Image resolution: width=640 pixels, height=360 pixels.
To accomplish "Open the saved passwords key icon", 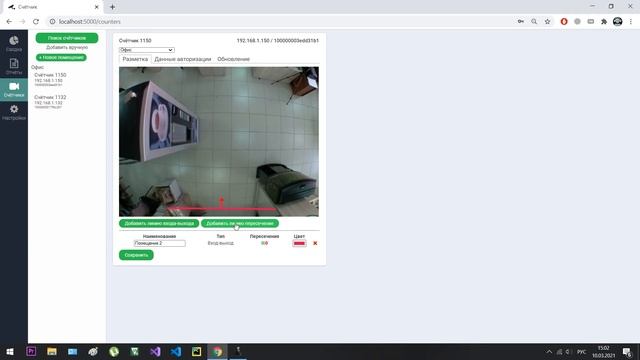I will (x=521, y=22).
